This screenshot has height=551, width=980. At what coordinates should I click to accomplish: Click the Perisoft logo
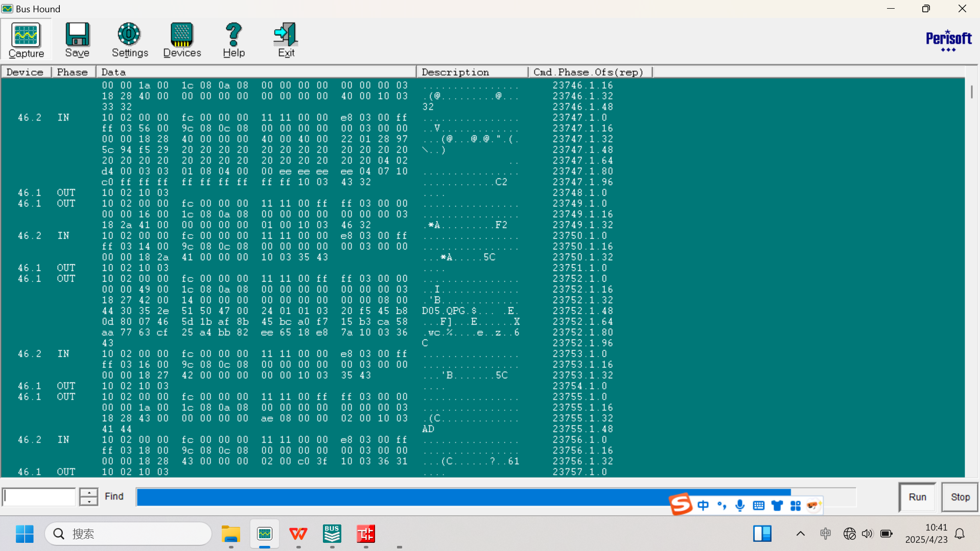tap(948, 40)
